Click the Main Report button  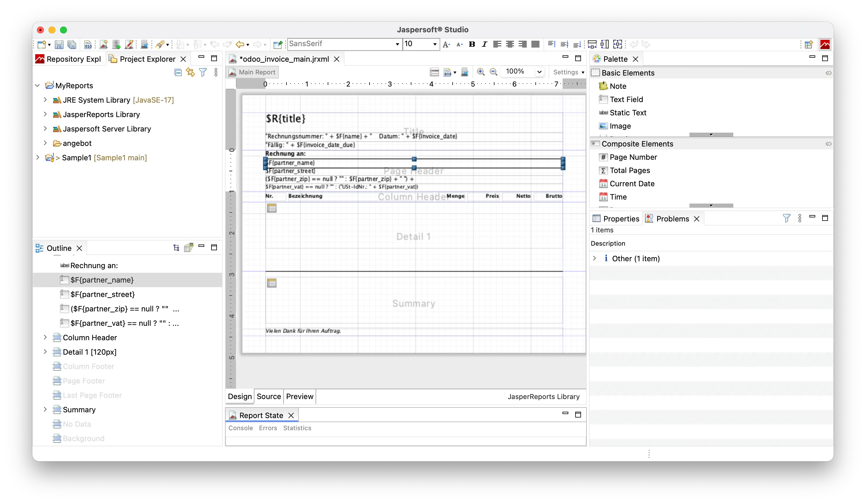click(253, 72)
